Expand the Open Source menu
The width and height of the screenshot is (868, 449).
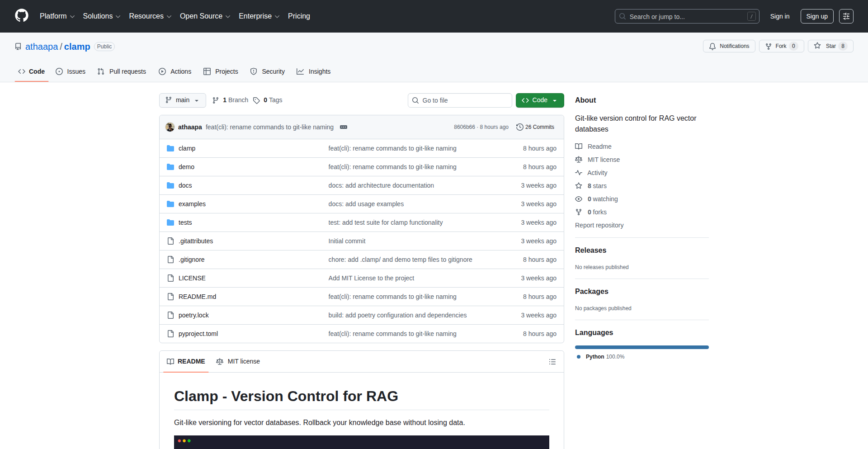coord(204,16)
